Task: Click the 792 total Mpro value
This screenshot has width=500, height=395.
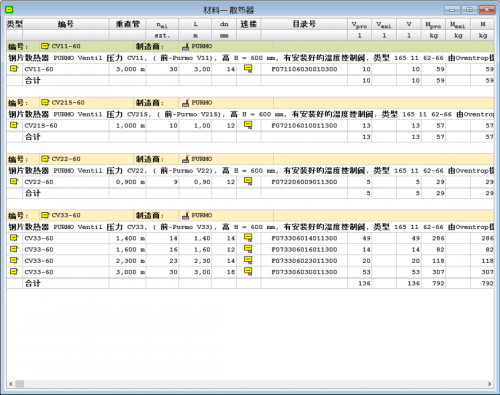Action: (x=438, y=283)
